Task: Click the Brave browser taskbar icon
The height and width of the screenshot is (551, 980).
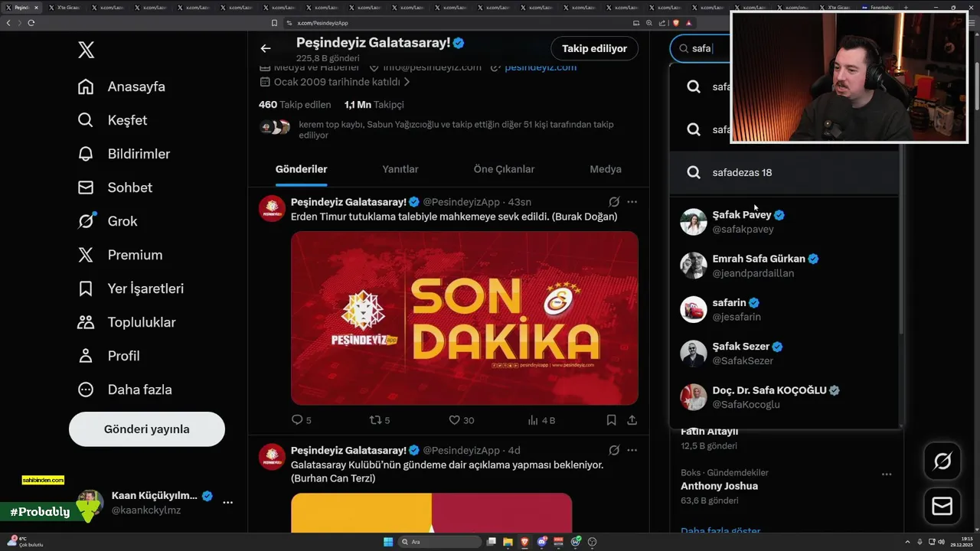Action: 525,542
